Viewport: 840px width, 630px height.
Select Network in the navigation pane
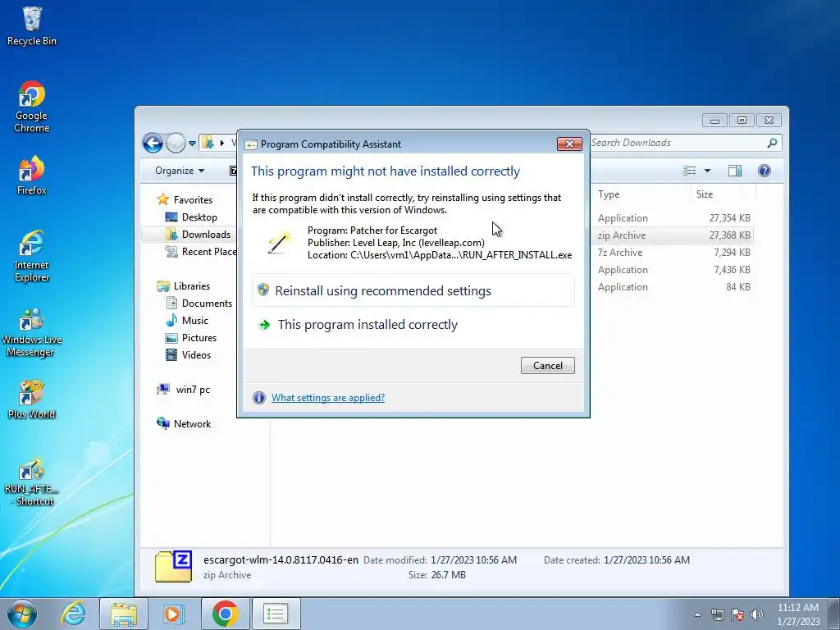pyautogui.click(x=184, y=424)
